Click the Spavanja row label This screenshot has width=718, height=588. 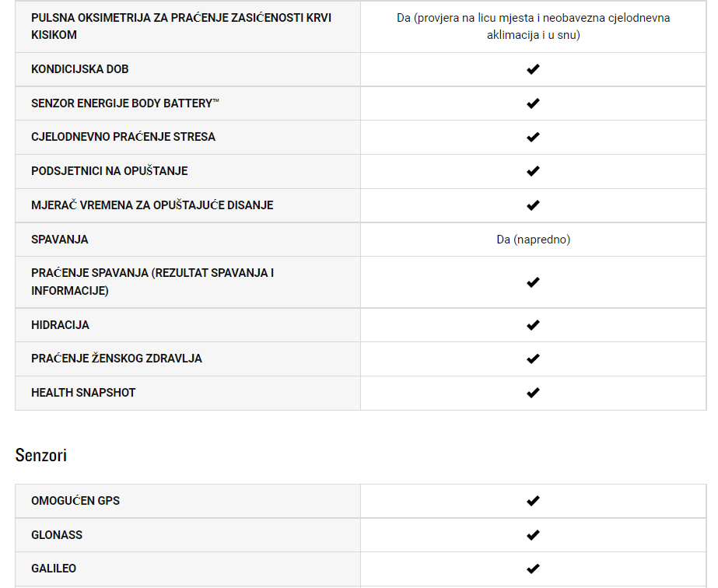click(60, 240)
